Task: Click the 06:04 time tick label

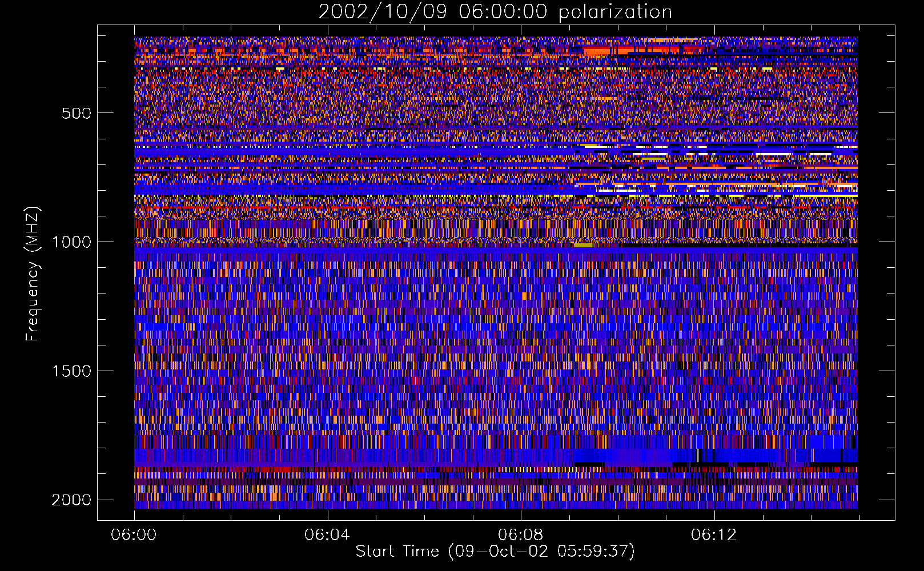Action: click(x=327, y=535)
